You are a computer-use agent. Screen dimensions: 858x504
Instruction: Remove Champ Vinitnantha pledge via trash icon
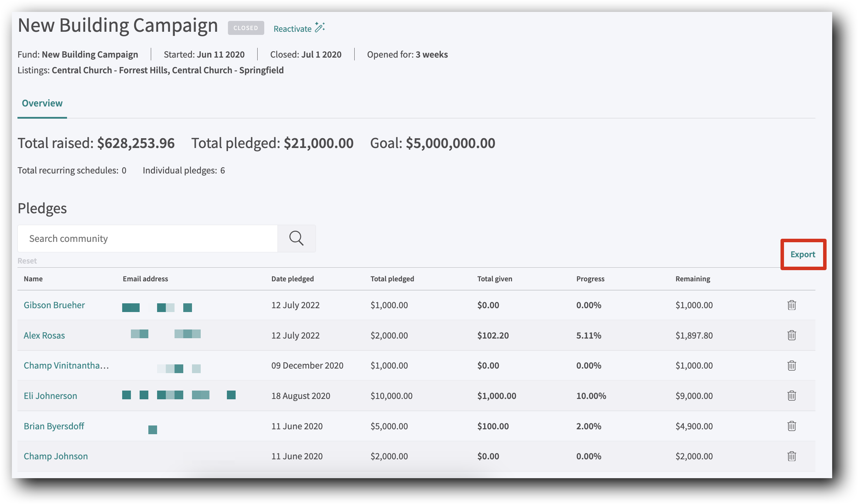tap(791, 365)
